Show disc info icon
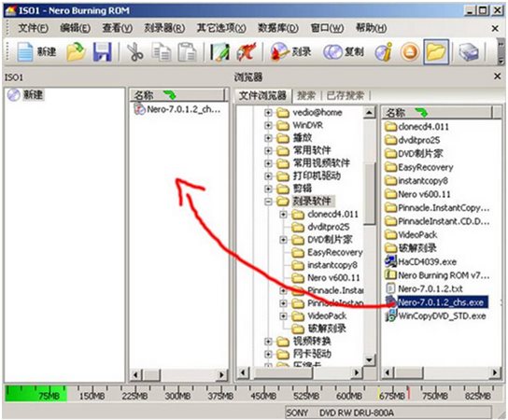Viewport: 508px width, 420px height. (384, 52)
